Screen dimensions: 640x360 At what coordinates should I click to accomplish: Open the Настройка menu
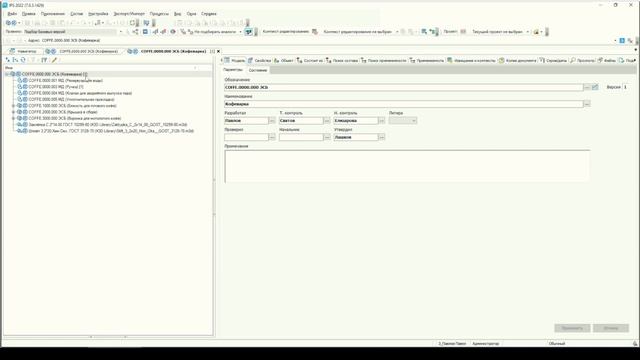coord(98,13)
